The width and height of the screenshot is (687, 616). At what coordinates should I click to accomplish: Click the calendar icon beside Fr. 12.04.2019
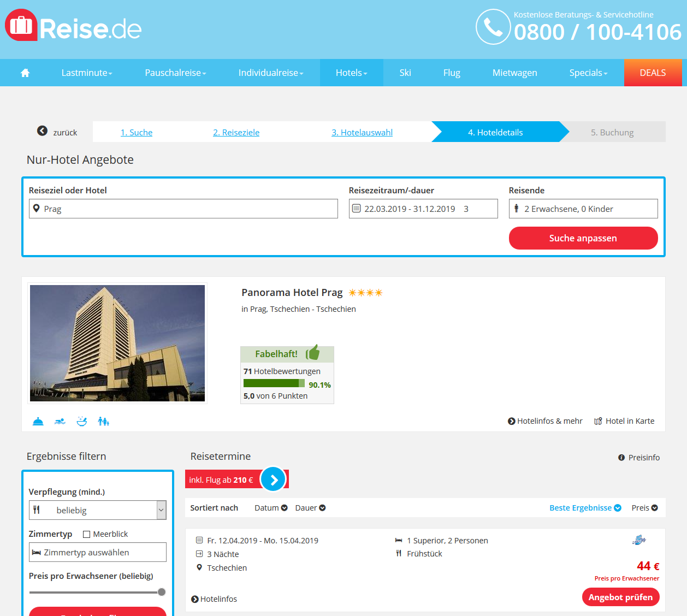tap(199, 540)
